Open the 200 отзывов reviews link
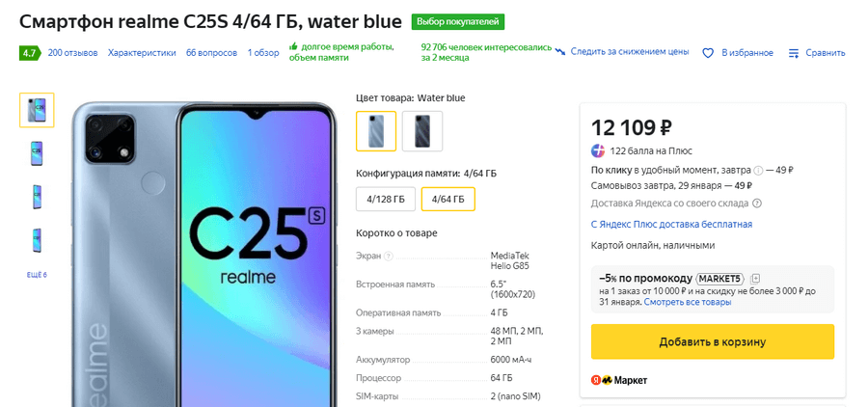The height and width of the screenshot is (407, 868). pos(72,53)
